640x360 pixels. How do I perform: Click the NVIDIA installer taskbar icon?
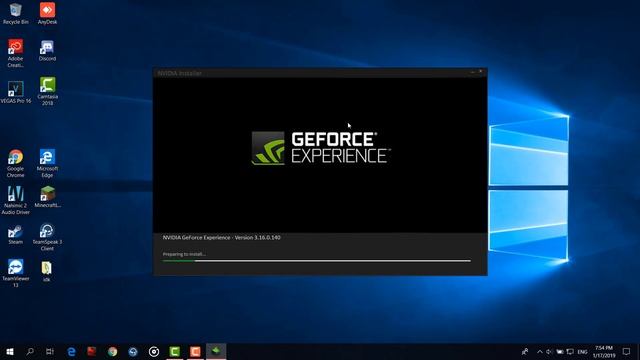pos(216,351)
